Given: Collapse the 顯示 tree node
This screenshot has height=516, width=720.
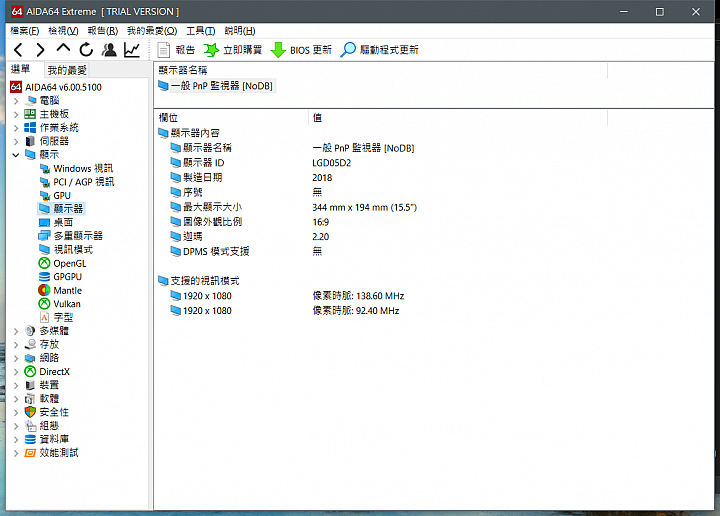Looking at the screenshot, I should 16,155.
